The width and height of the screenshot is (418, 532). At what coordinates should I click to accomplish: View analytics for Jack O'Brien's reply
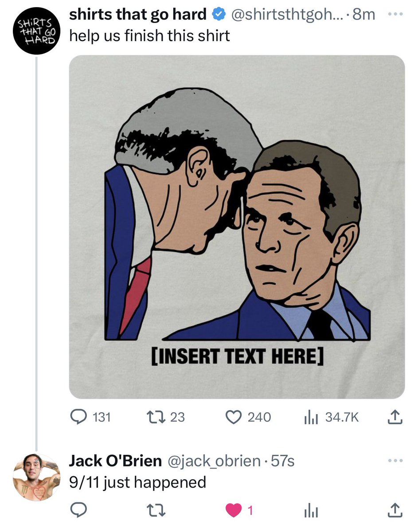(x=311, y=511)
